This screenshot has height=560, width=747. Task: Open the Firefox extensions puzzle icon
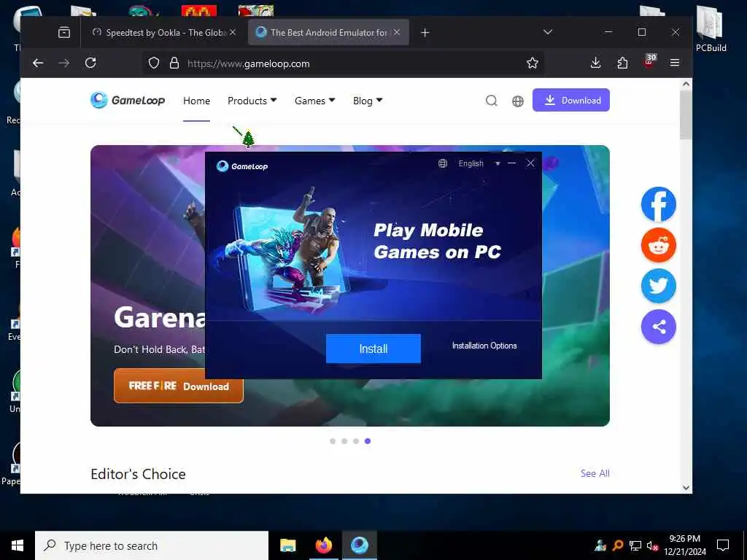pyautogui.click(x=622, y=63)
